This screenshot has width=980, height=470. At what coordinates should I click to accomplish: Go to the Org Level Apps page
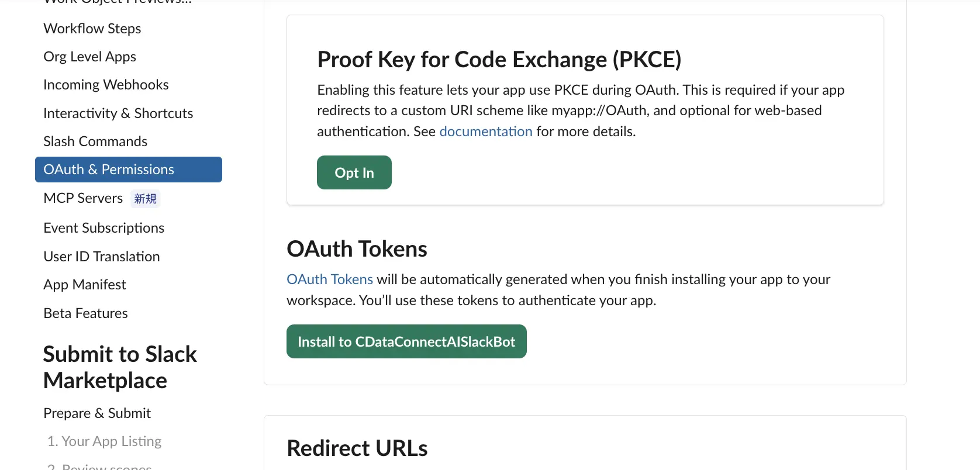pyautogui.click(x=89, y=57)
